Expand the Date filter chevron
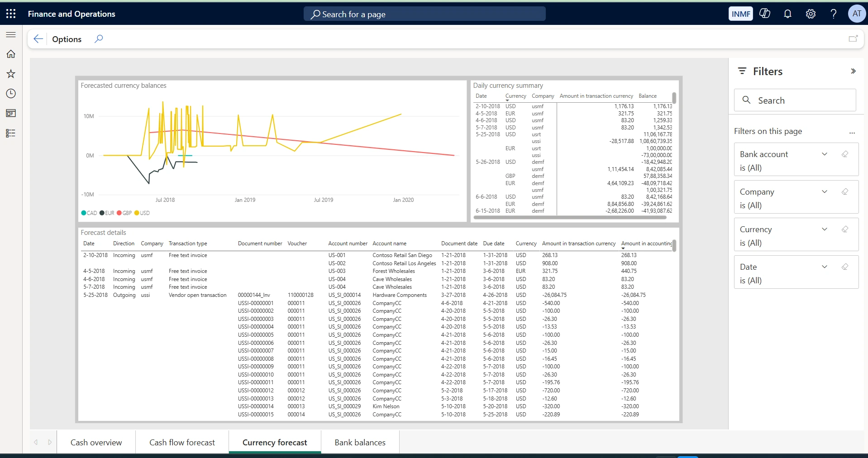The width and height of the screenshot is (868, 458). [825, 267]
